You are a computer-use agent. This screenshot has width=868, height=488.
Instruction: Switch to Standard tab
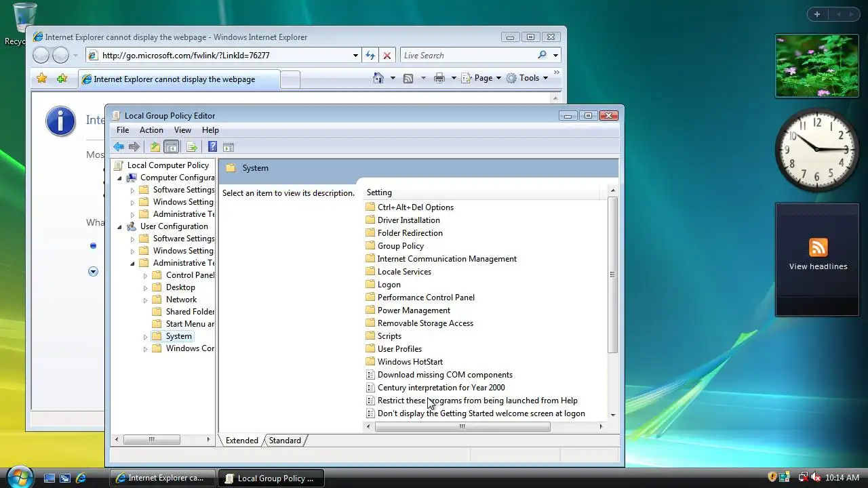[x=285, y=441]
